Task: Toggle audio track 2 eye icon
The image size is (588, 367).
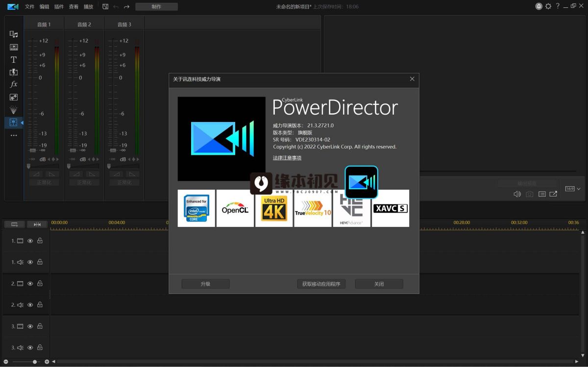Action: pos(30,305)
